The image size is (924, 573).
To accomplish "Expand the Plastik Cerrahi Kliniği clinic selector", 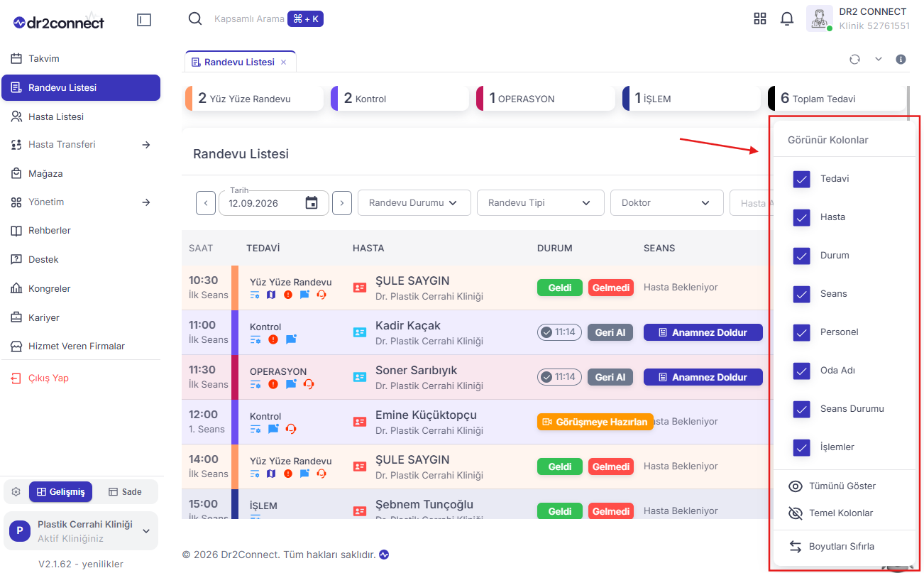I will [81, 530].
